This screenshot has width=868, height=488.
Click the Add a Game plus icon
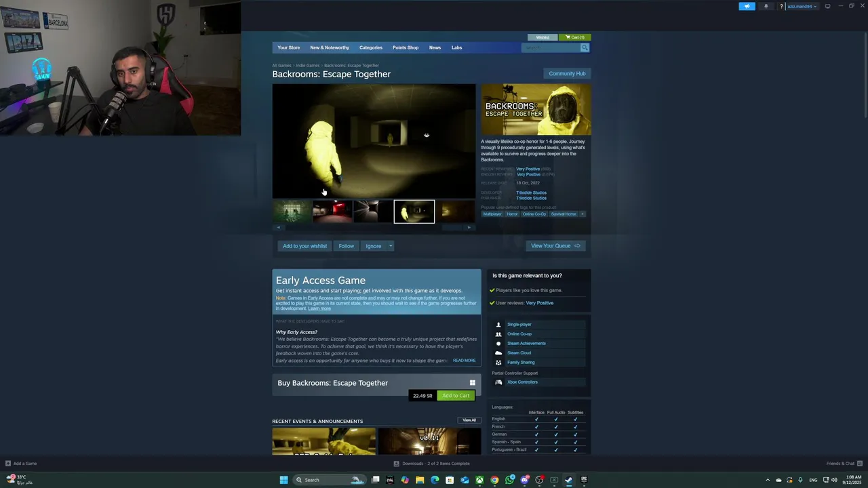8,464
